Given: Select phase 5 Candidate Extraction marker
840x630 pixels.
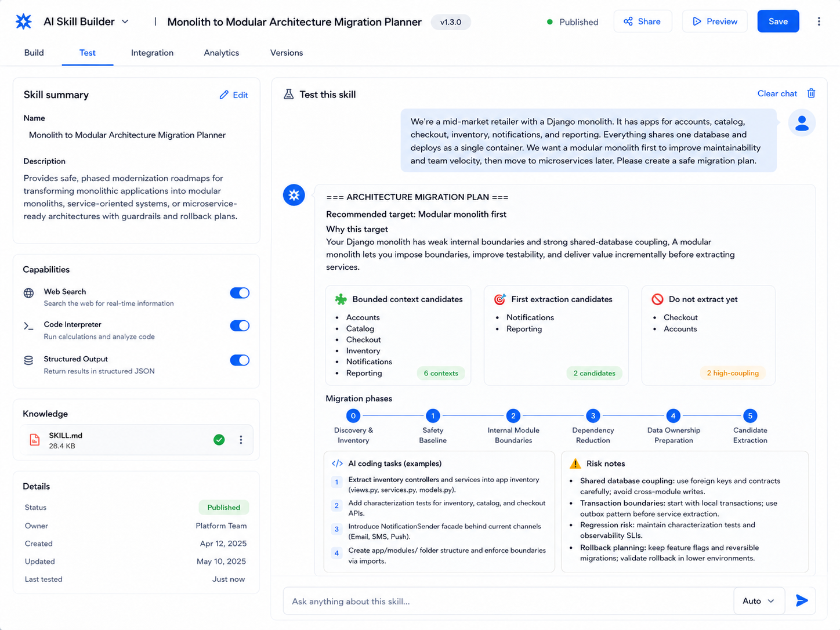Looking at the screenshot, I should coord(750,415).
